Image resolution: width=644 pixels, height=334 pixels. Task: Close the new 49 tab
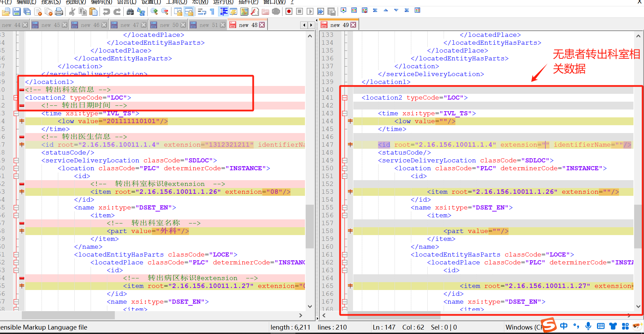tap(353, 25)
